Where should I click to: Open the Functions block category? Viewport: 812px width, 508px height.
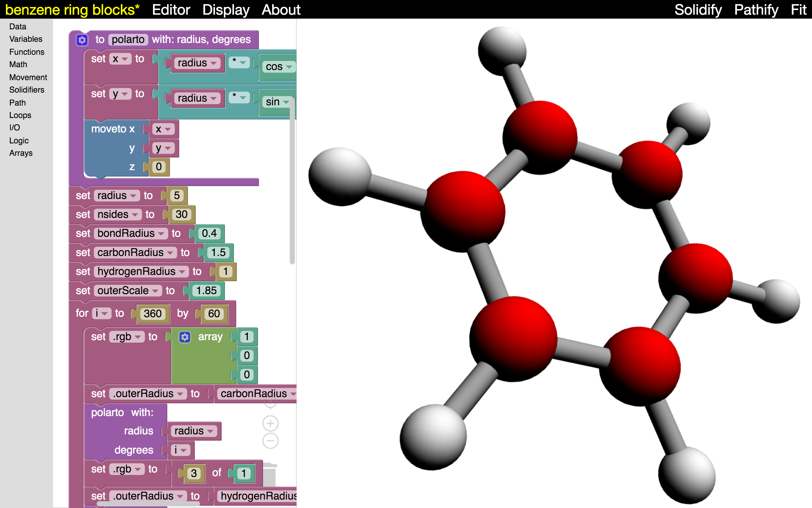click(x=27, y=52)
